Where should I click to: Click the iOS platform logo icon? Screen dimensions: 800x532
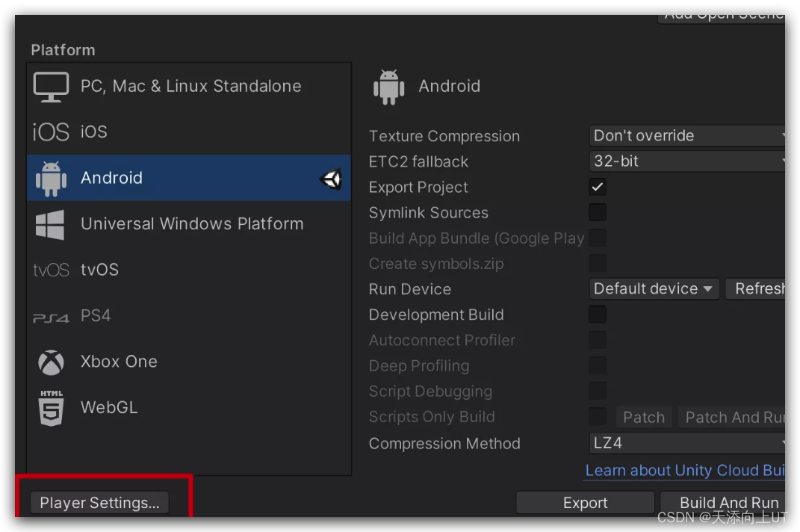[51, 132]
